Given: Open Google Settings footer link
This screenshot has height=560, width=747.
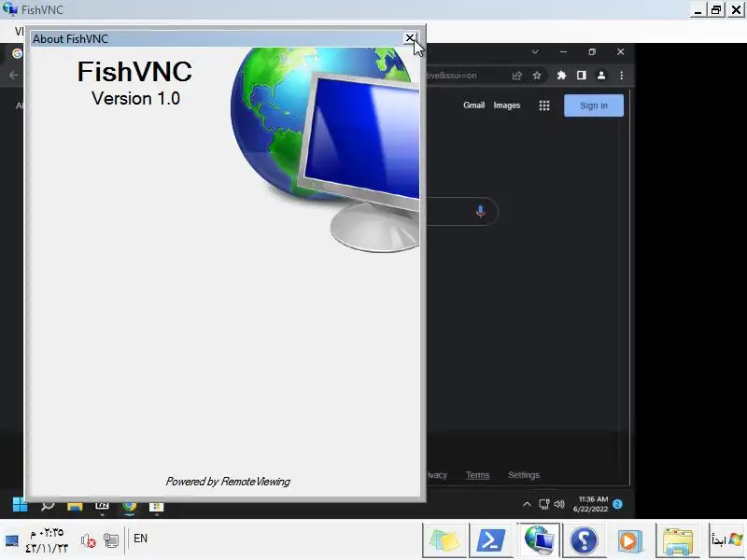Looking at the screenshot, I should tap(524, 475).
